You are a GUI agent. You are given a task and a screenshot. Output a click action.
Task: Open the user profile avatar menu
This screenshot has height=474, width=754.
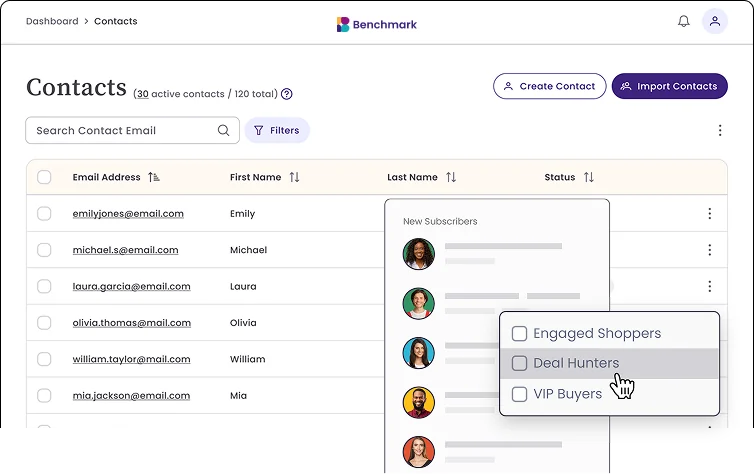click(x=715, y=21)
